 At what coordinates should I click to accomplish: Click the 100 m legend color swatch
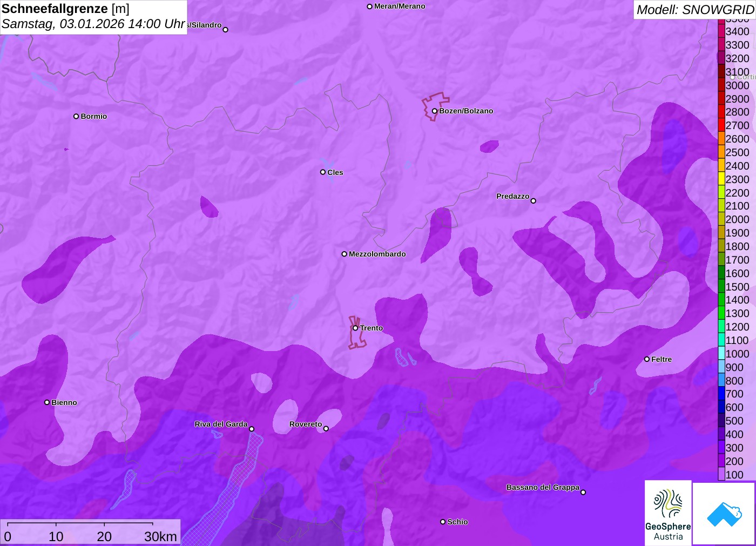pyautogui.click(x=721, y=474)
